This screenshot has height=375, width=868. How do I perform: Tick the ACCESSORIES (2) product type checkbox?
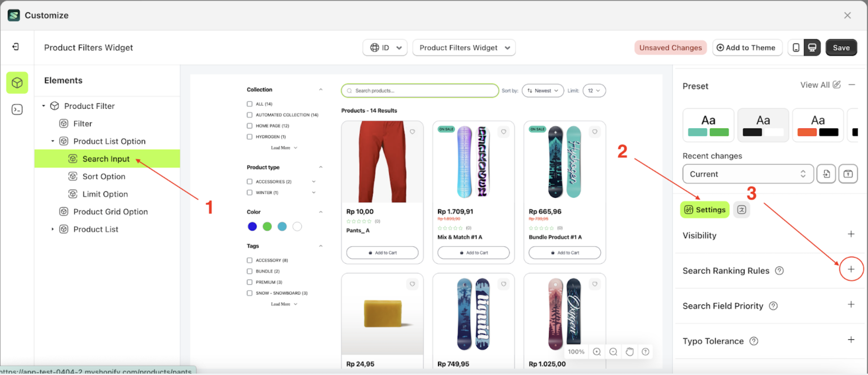[249, 182]
